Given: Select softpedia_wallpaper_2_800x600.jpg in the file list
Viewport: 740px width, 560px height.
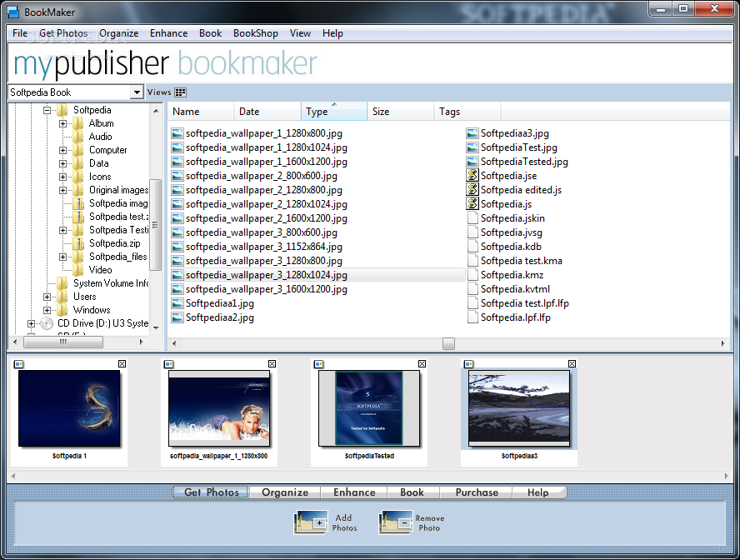Looking at the screenshot, I should [x=261, y=176].
